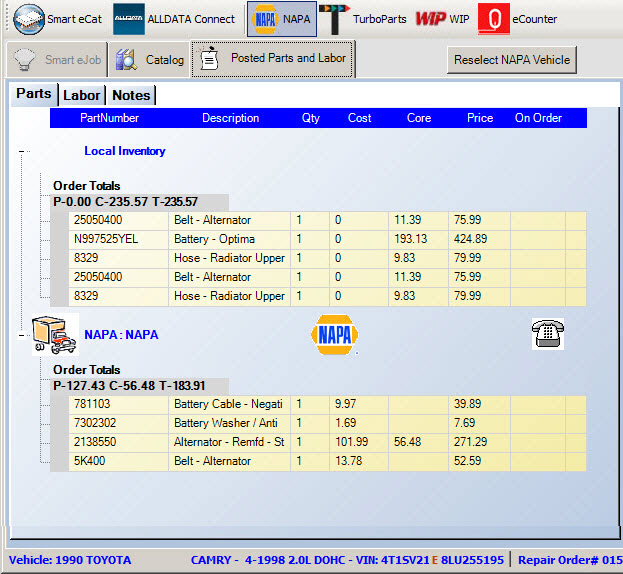Open the Catalog view
623x574 pixels.
151,60
